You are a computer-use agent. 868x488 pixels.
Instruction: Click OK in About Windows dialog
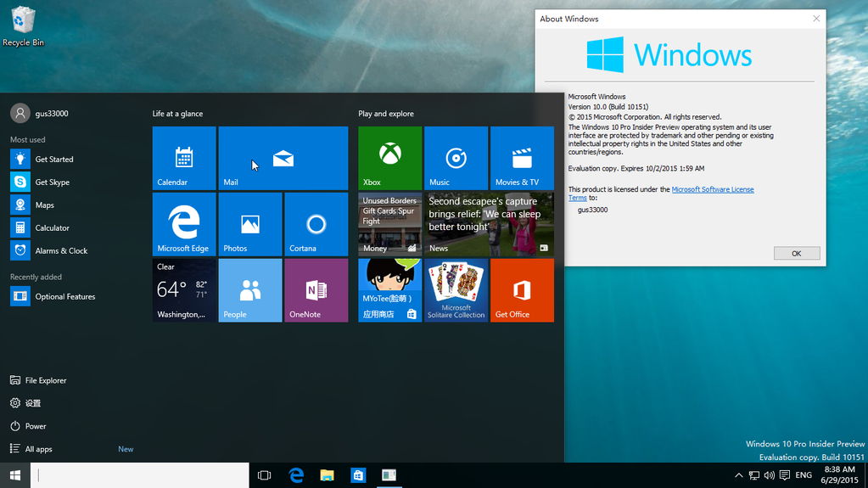(x=797, y=253)
